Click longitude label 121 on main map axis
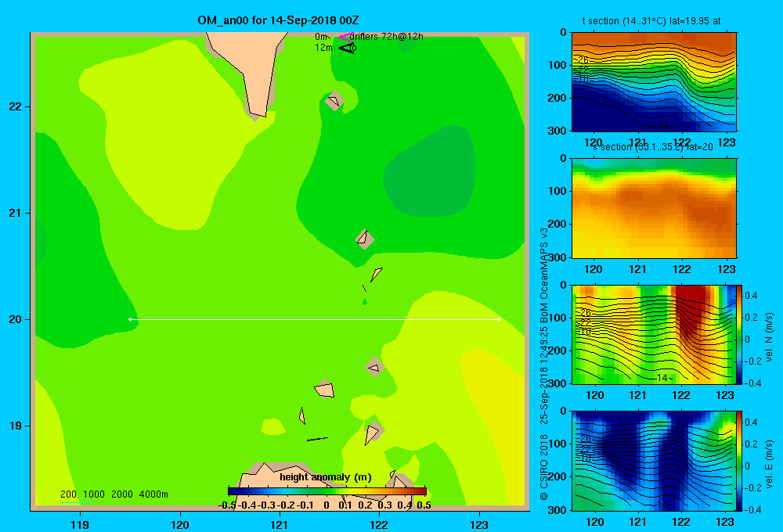Screen dimensions: 783x532 [x=280, y=524]
